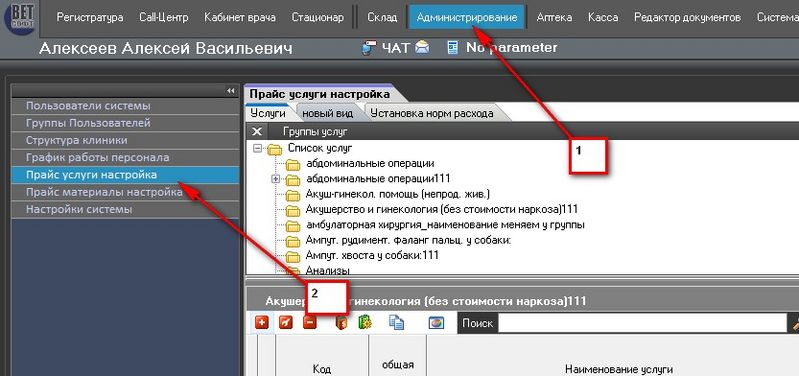Open Группы Пользователей in the sidebar
Viewport: 799px width, 376px height.
(125, 123)
